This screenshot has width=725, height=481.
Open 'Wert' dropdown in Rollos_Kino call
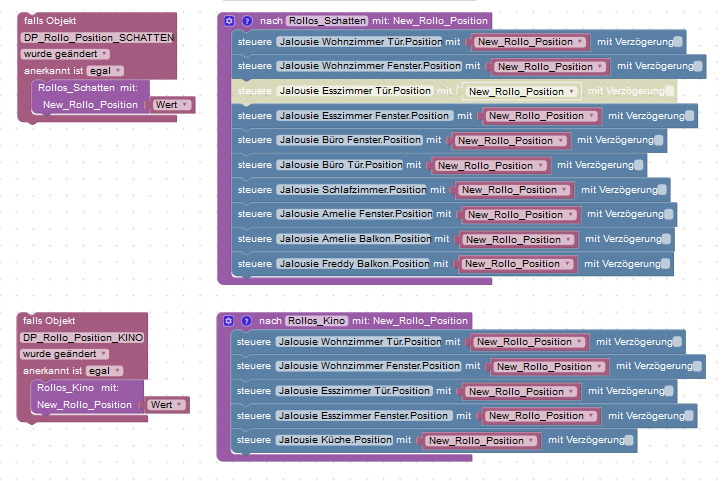(x=166, y=405)
